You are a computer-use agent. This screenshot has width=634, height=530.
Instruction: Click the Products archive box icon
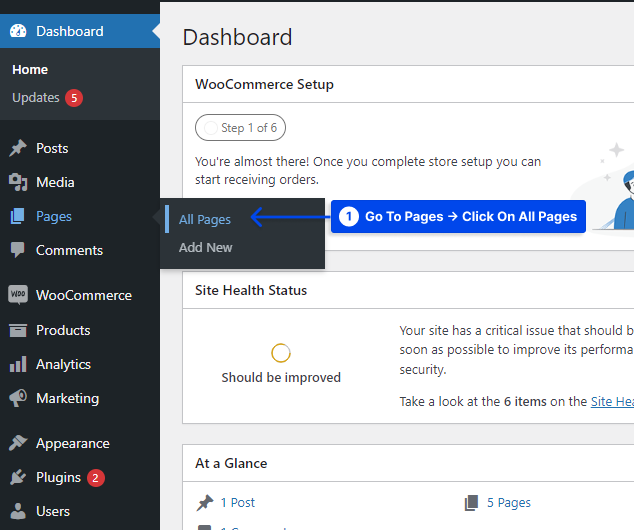(18, 330)
